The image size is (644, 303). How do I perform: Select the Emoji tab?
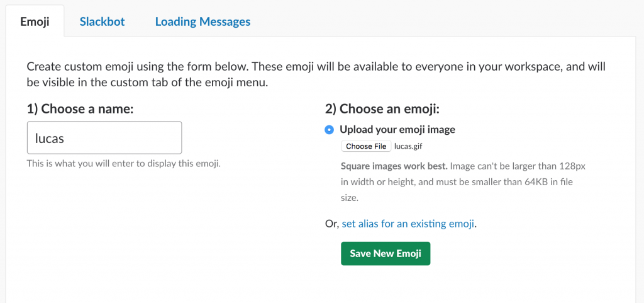click(x=35, y=21)
